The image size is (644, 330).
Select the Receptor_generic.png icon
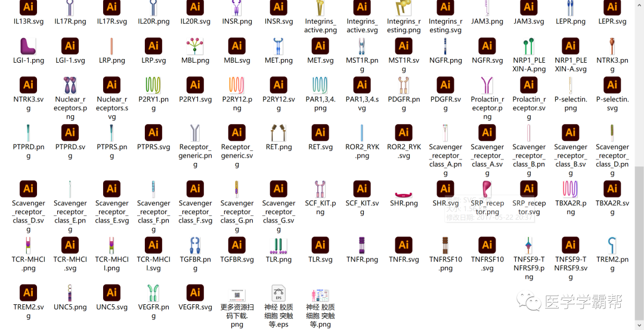195,132
